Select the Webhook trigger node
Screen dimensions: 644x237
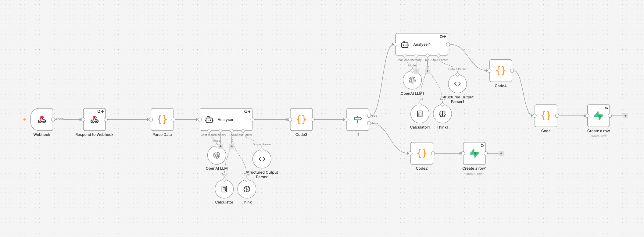point(42,119)
